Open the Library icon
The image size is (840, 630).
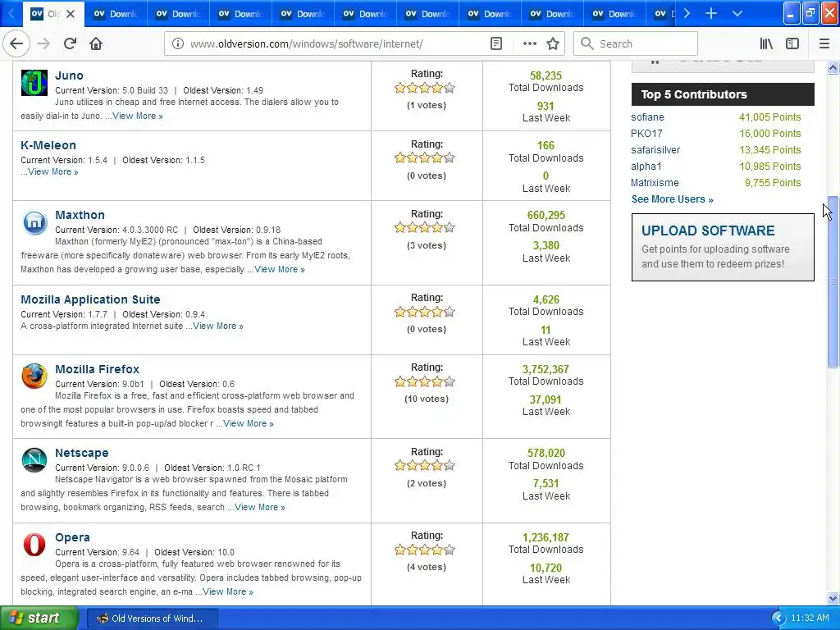766,43
